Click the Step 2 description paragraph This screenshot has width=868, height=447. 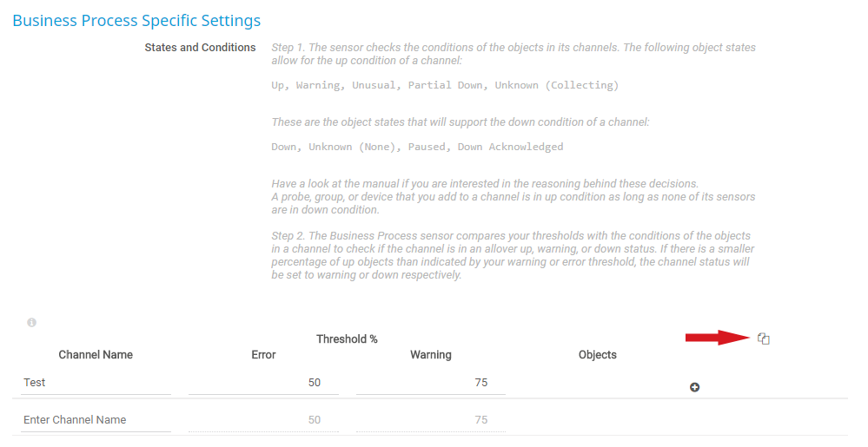click(x=513, y=256)
